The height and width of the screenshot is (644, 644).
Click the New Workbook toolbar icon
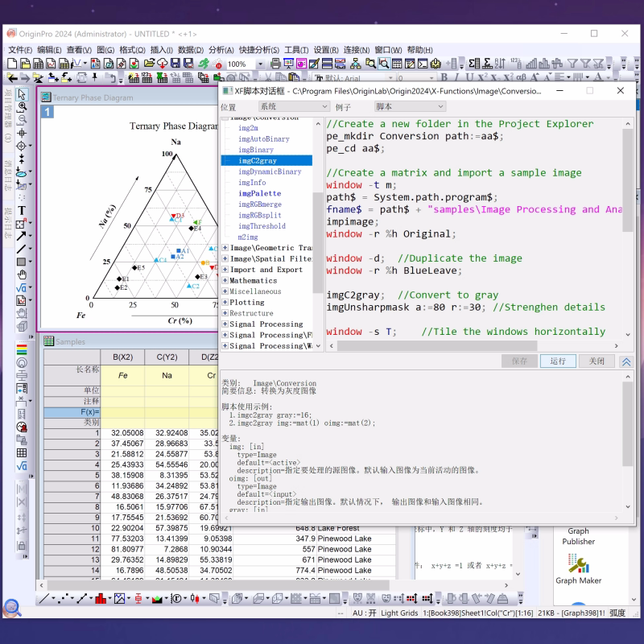(x=38, y=64)
